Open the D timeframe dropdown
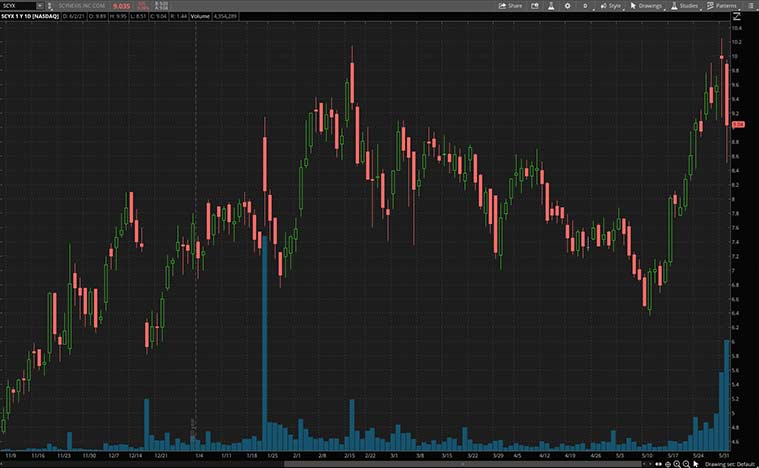This screenshot has width=759, height=468. (x=585, y=6)
